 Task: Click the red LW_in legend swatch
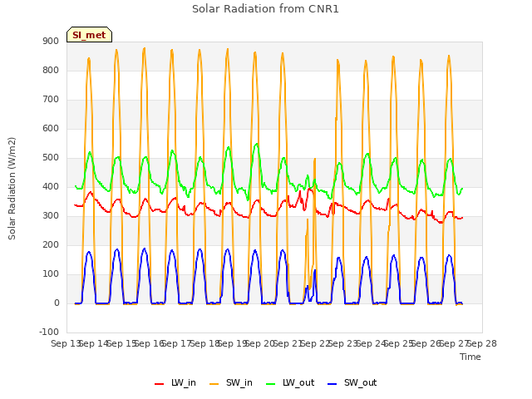tap(159, 384)
